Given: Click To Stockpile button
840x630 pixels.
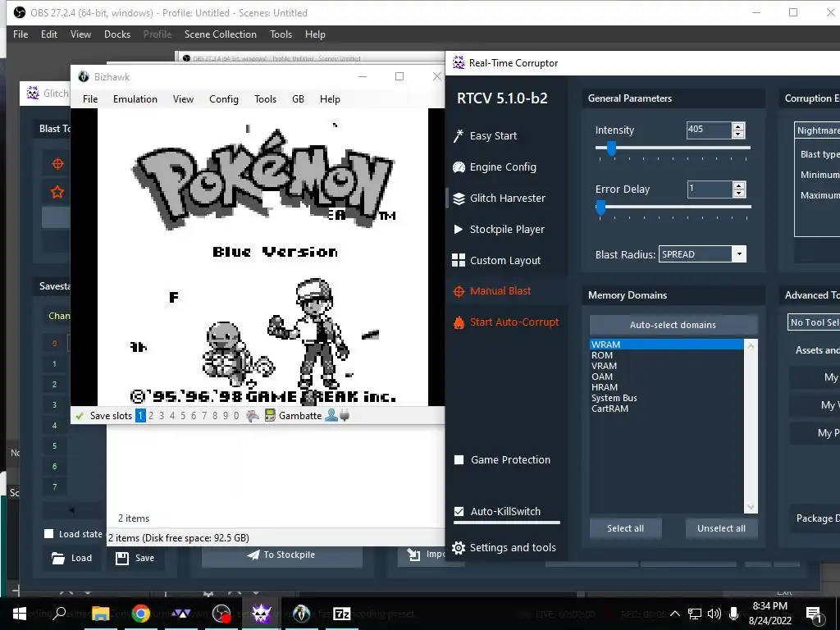Looking at the screenshot, I should coord(282,555).
